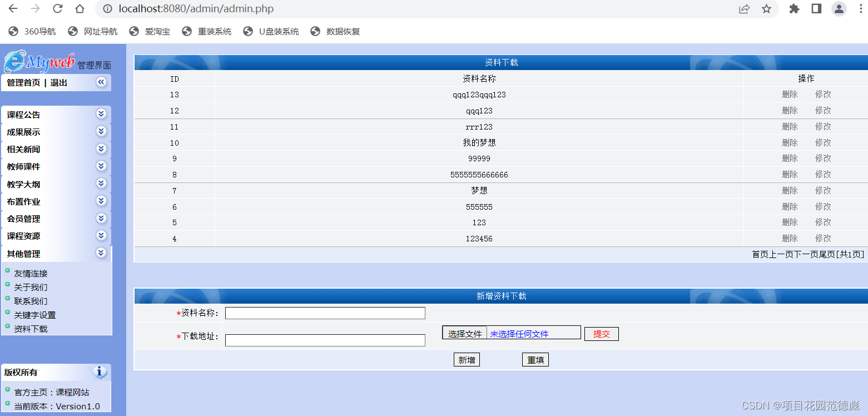Go to 上一页 previous page
Image resolution: width=868 pixels, height=416 pixels.
[781, 255]
